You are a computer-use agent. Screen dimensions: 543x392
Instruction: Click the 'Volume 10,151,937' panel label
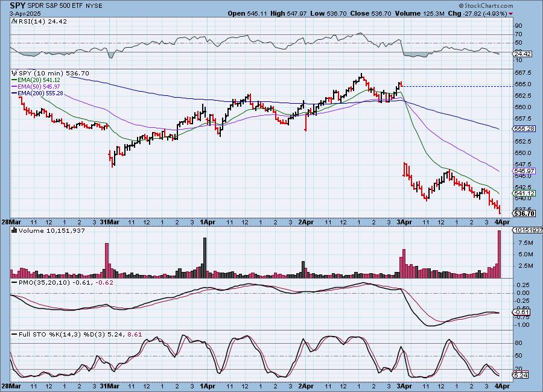point(52,230)
